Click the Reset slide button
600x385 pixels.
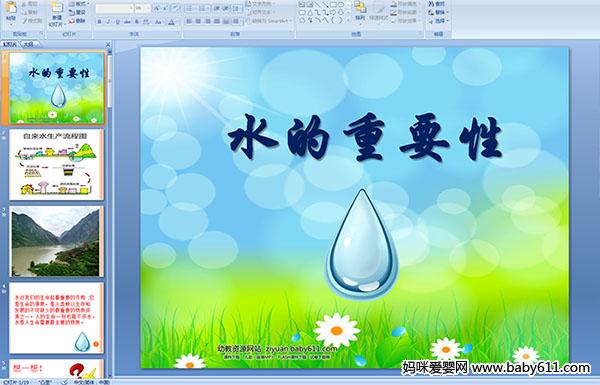(x=78, y=12)
